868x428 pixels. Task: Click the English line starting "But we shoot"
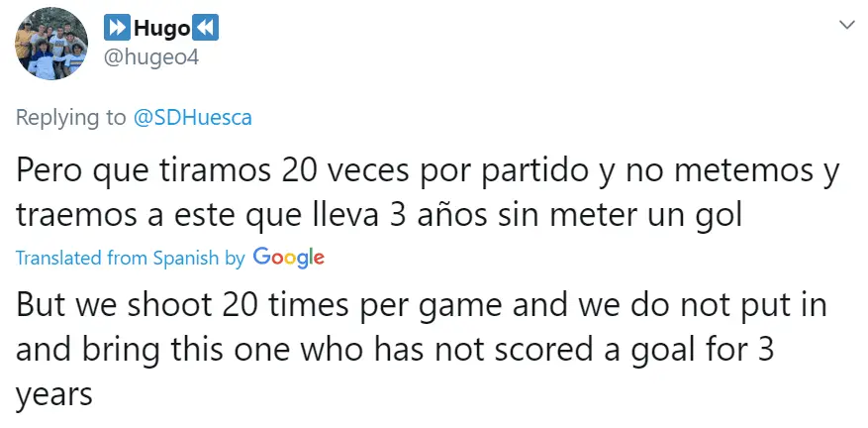tap(422, 304)
